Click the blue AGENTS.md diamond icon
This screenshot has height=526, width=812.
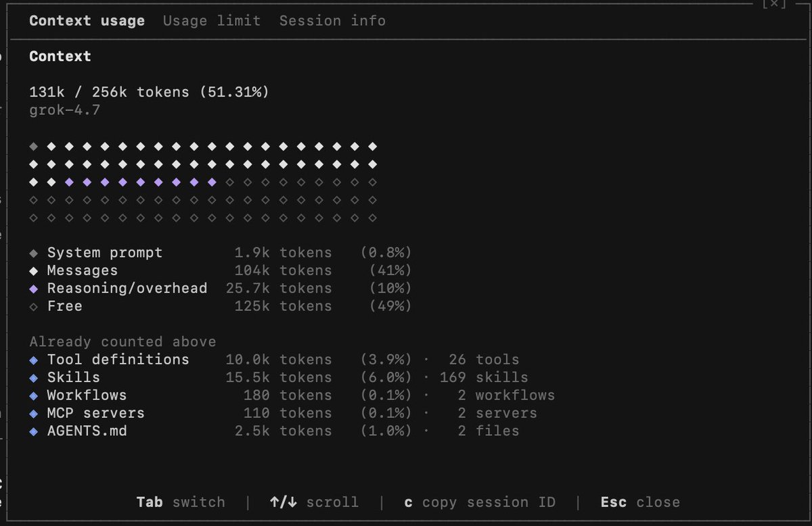[x=34, y=431]
